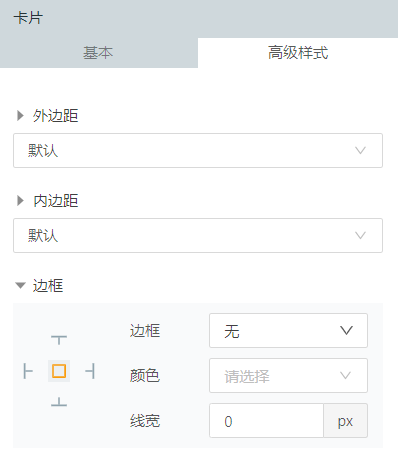
Task: Switch to the 高级样式 tab
Action: click(298, 53)
